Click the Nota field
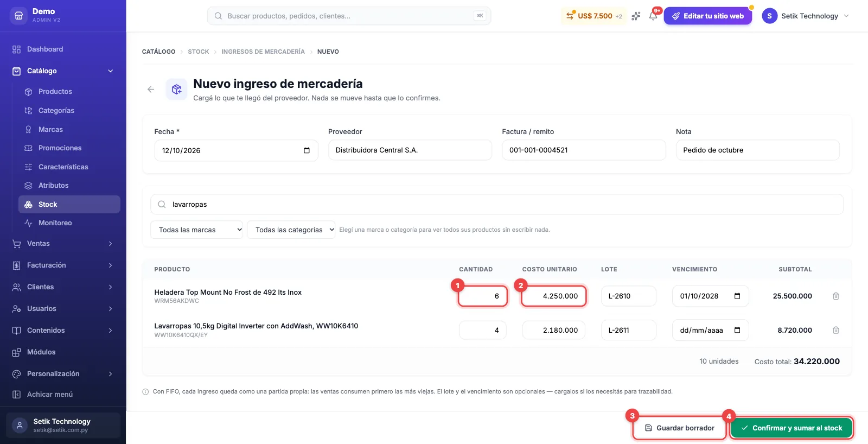 pos(757,150)
